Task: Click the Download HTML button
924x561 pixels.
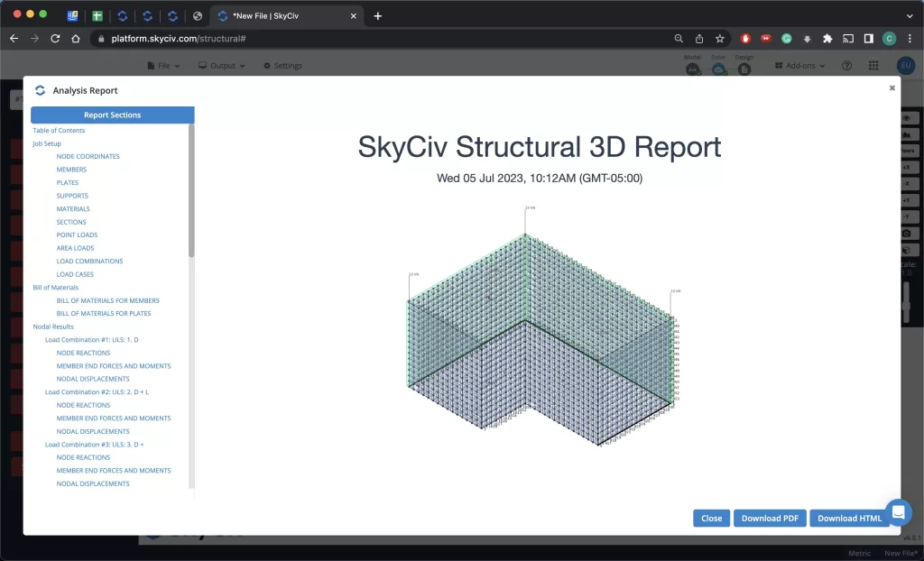Action: click(x=849, y=518)
